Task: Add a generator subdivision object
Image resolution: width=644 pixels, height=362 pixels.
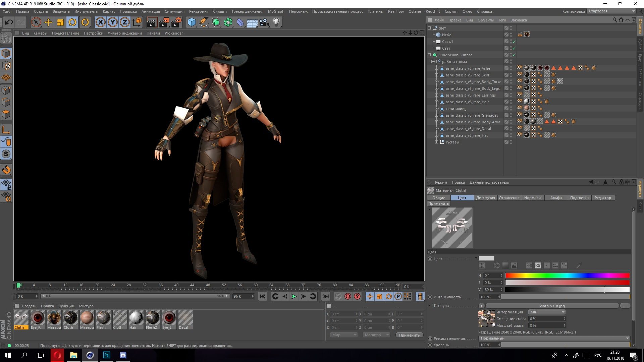Action: pos(216,22)
